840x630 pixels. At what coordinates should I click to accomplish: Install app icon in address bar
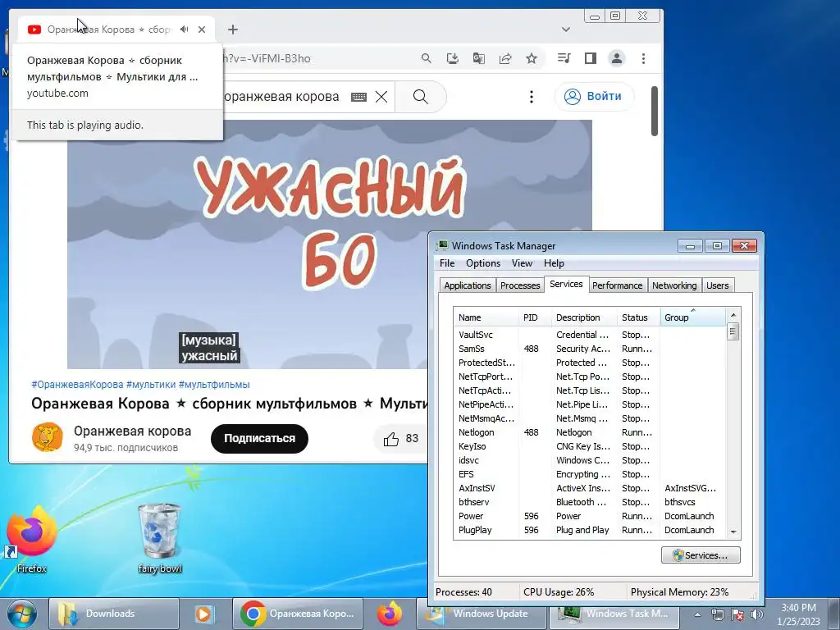(x=452, y=58)
